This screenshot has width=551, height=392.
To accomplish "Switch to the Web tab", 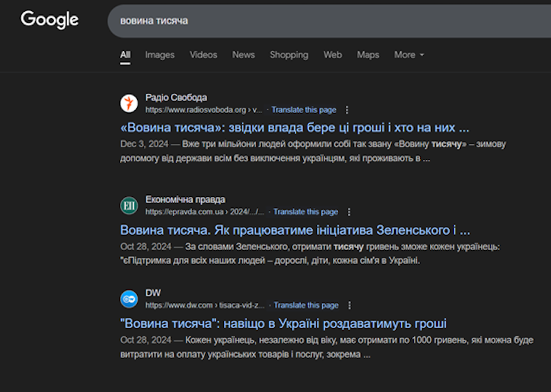I will [x=333, y=55].
